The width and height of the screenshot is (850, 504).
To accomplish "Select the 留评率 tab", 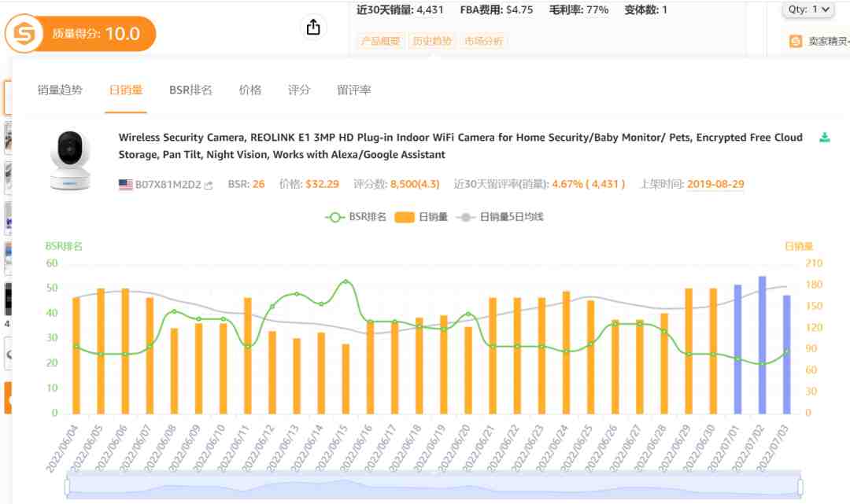I will point(353,90).
